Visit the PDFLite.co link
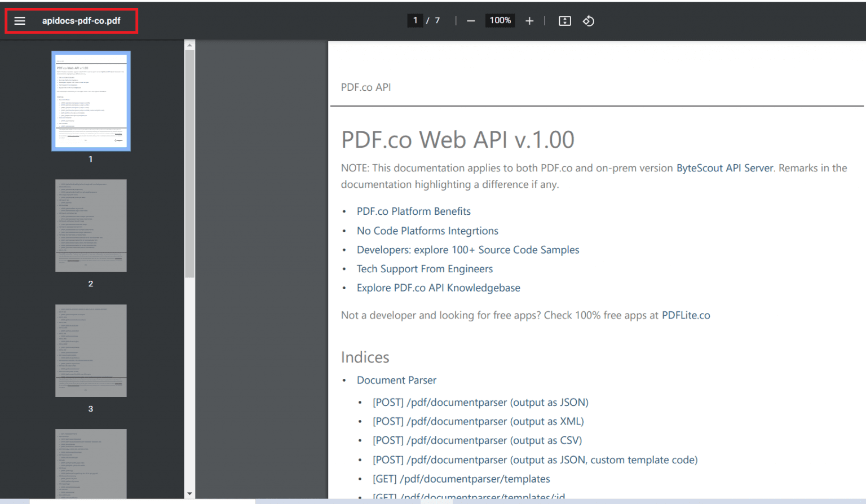The height and width of the screenshot is (504, 866). pyautogui.click(x=686, y=315)
